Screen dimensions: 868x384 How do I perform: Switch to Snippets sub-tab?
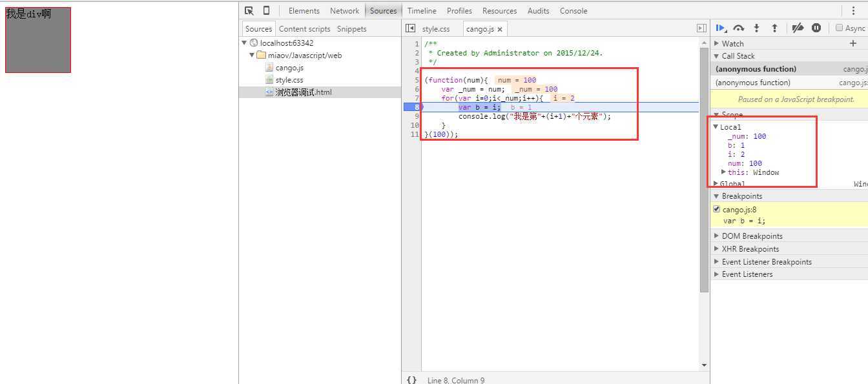tap(351, 29)
